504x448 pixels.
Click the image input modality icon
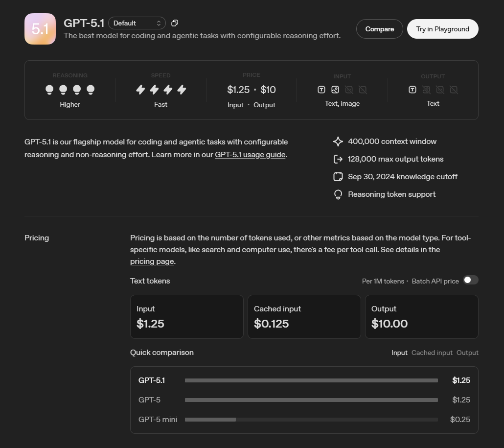[335, 90]
